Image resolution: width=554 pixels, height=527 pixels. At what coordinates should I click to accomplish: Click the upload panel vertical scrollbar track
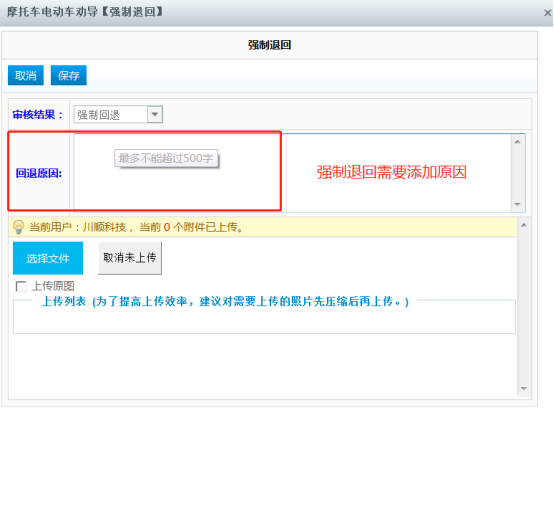(524, 307)
